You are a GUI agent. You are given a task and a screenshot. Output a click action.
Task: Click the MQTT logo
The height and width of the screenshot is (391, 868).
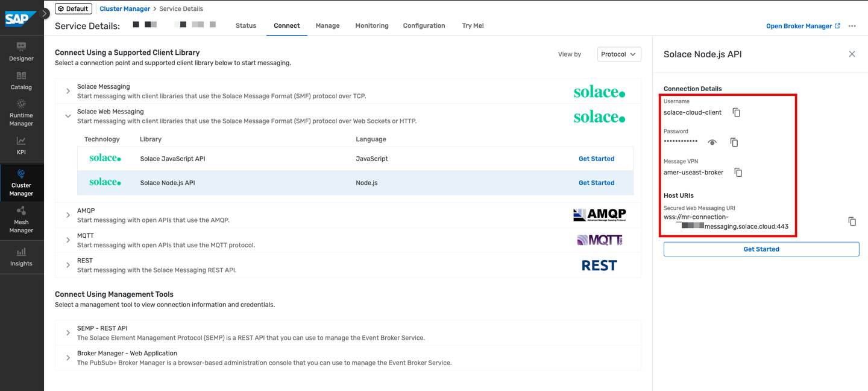pos(599,240)
